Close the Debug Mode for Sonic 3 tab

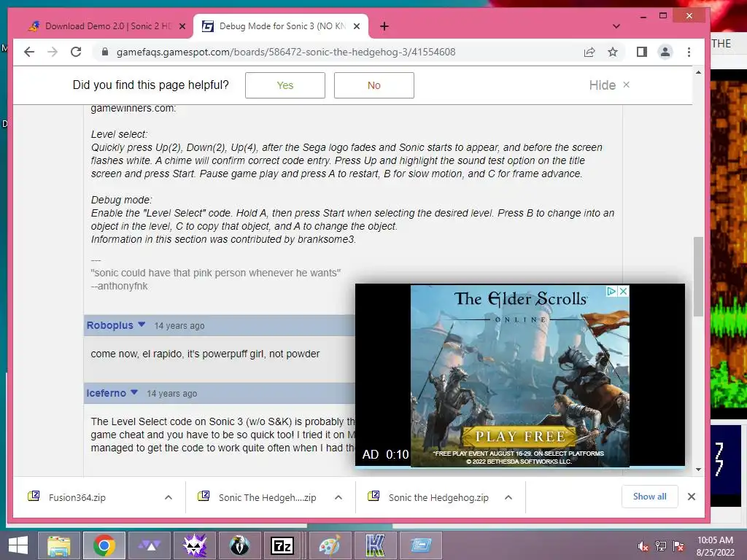point(356,27)
